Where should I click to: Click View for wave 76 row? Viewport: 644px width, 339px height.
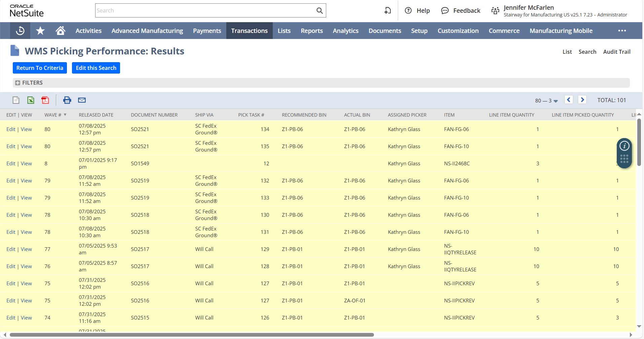pos(26,266)
